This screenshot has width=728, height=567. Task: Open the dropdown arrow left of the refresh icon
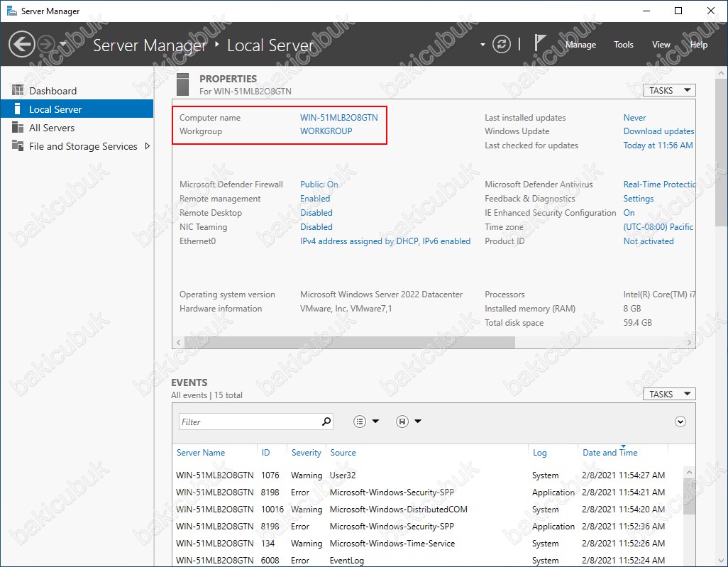482,45
